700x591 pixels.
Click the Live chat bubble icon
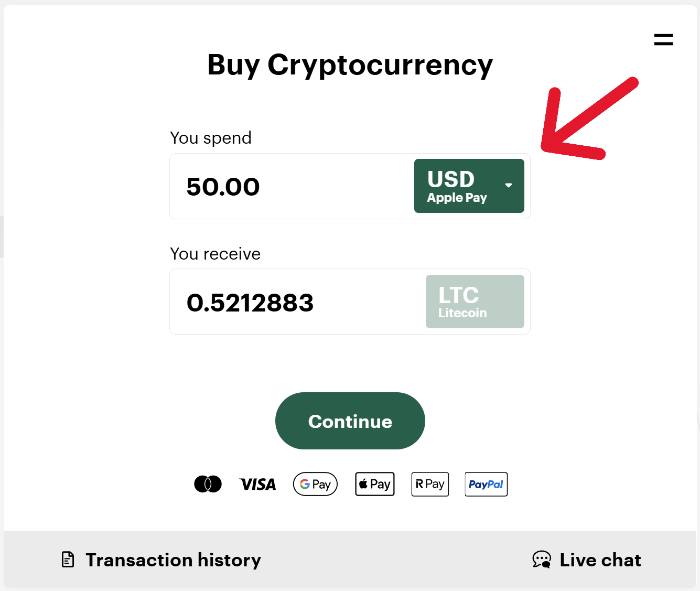[x=542, y=560]
